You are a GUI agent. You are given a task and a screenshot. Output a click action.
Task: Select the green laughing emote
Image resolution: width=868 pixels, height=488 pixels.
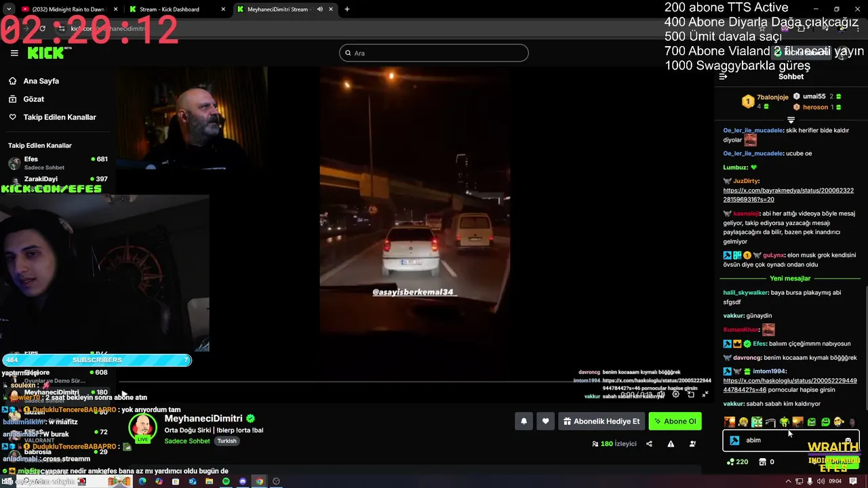[825, 422]
